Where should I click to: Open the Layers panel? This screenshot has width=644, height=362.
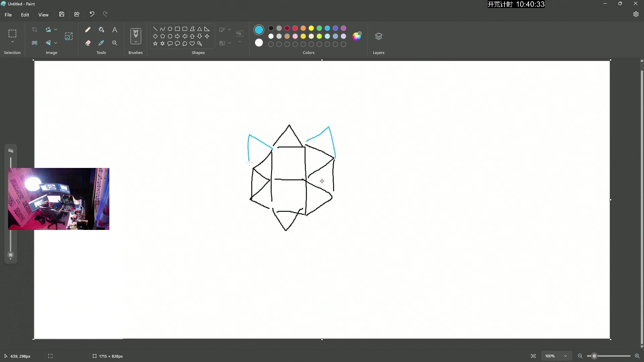pos(378,36)
